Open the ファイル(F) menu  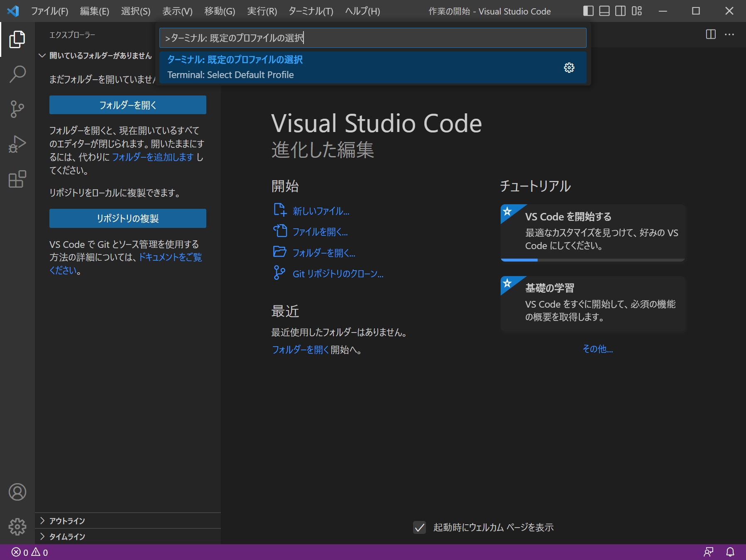click(x=50, y=11)
